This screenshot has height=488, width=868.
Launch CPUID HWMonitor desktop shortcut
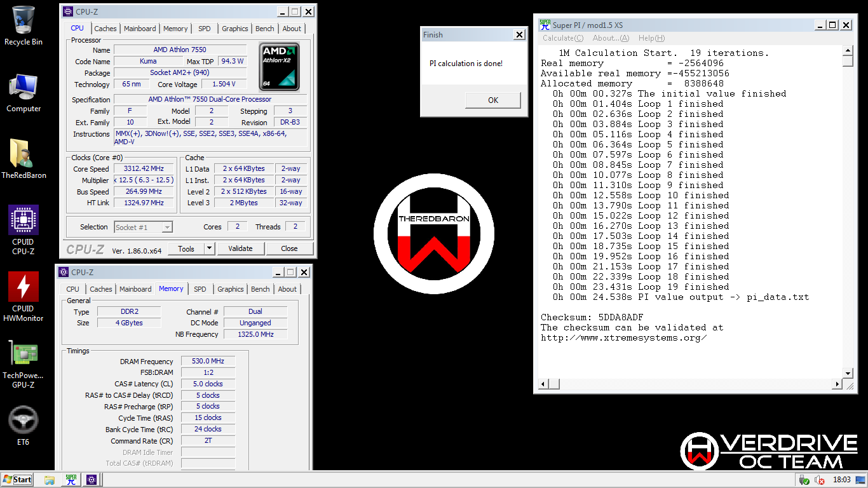(24, 297)
